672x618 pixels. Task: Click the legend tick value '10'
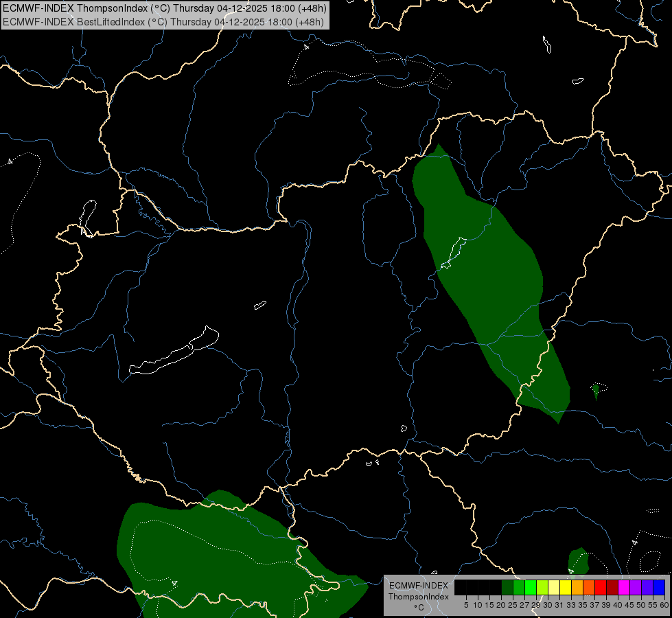[x=478, y=605]
